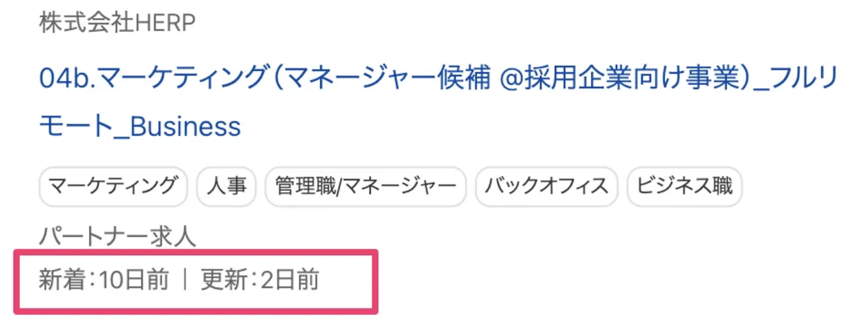Click the pink highlight box border
The height and width of the screenshot is (330, 868).
(x=192, y=311)
